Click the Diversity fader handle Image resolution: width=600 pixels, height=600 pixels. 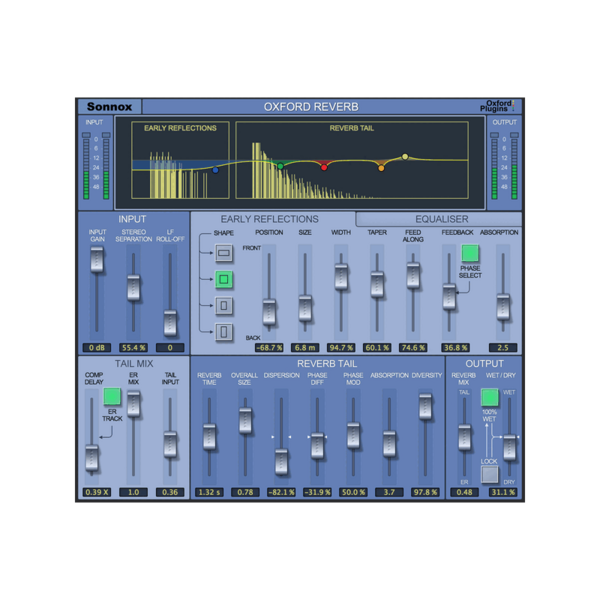[x=425, y=407]
